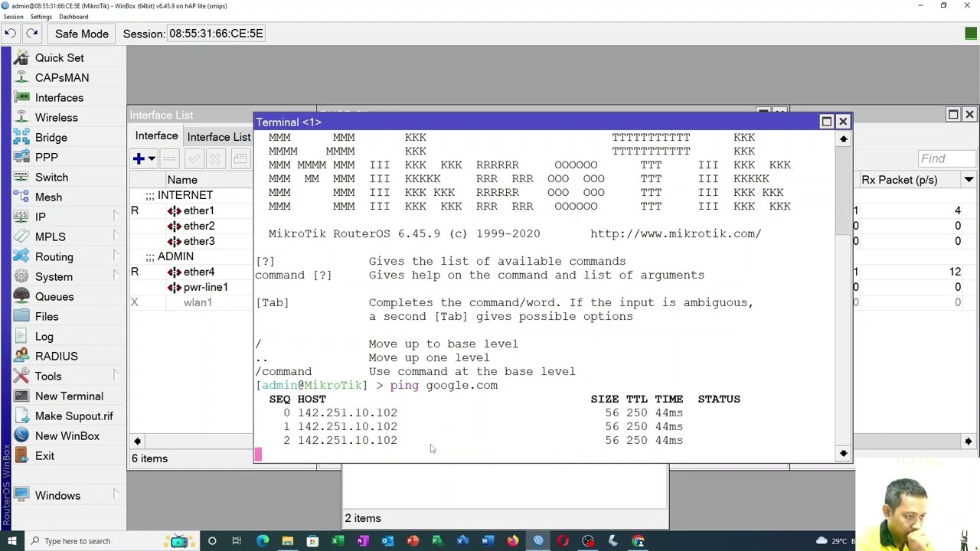Open Files menu in sidebar
The image size is (980, 551).
47,317
